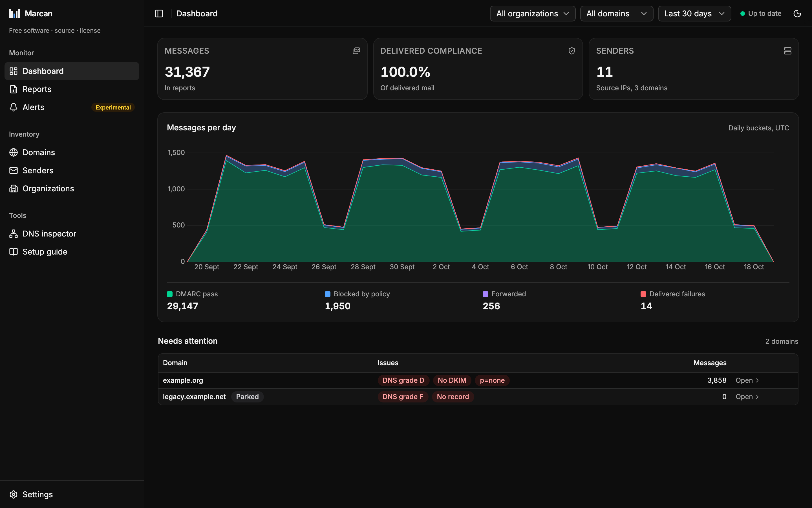This screenshot has height=508, width=812.
Task: Click the Delivered Compliance shield icon
Action: (572, 51)
